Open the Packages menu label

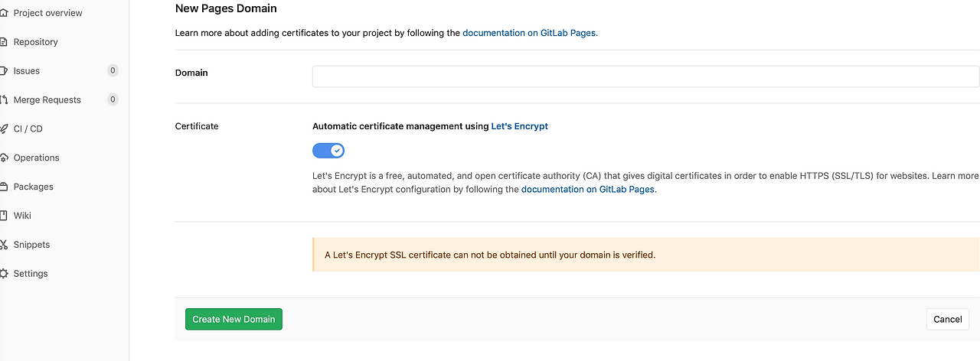(x=34, y=187)
